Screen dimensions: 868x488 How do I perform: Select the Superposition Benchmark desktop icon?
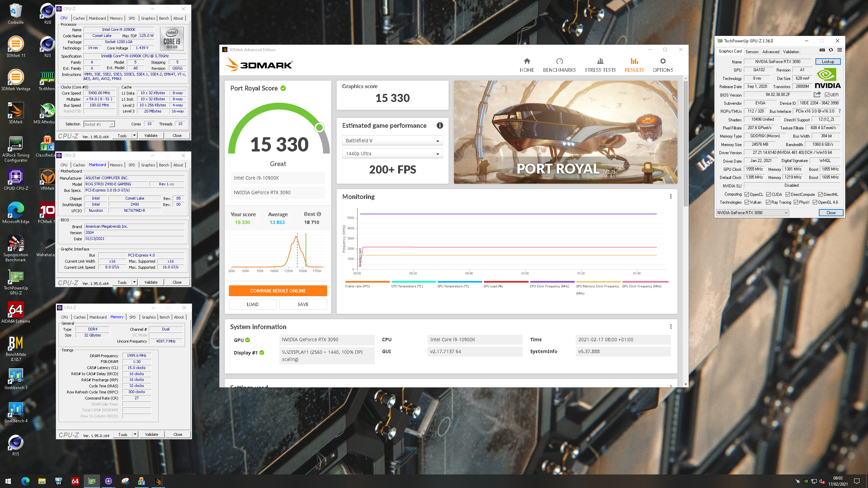(16, 249)
